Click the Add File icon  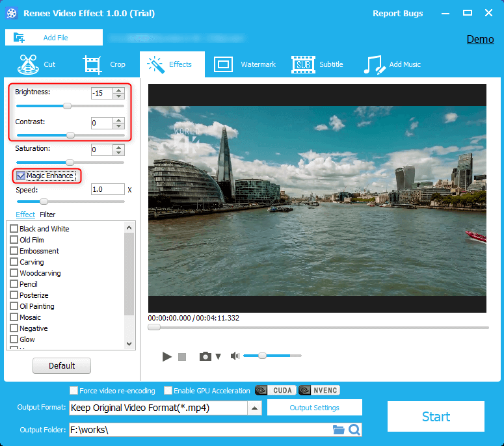pyautogui.click(x=19, y=38)
